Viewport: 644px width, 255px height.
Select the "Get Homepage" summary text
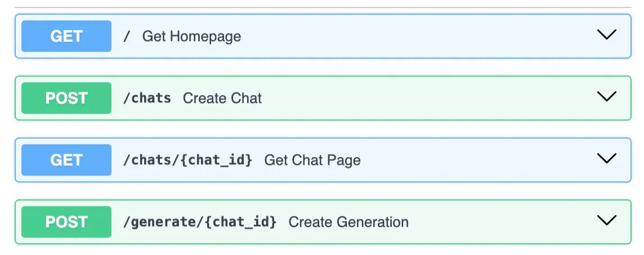pyautogui.click(x=191, y=37)
